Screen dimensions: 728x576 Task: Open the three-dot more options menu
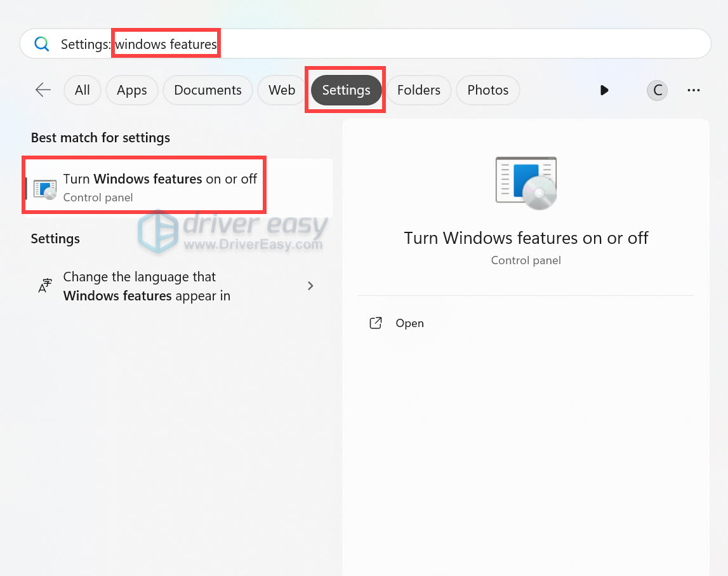tap(693, 90)
